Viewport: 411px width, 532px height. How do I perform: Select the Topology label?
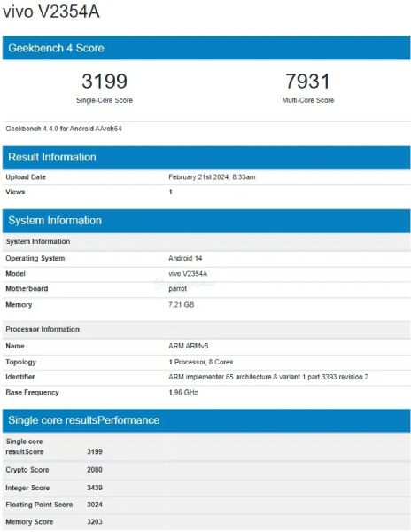pos(20,362)
